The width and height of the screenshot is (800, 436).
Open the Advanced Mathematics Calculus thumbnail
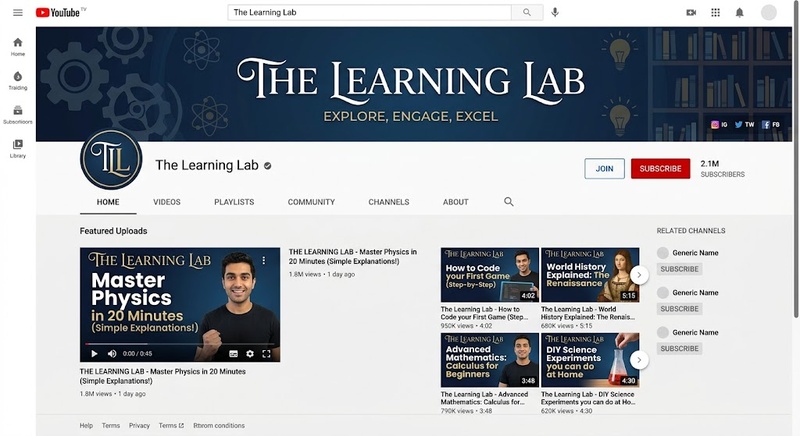click(x=489, y=360)
